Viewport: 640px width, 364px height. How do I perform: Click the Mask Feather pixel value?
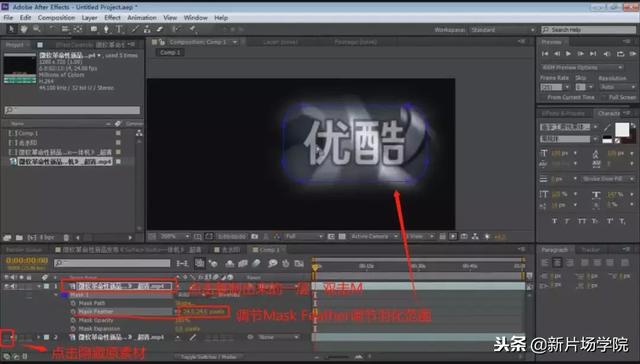tap(203, 312)
